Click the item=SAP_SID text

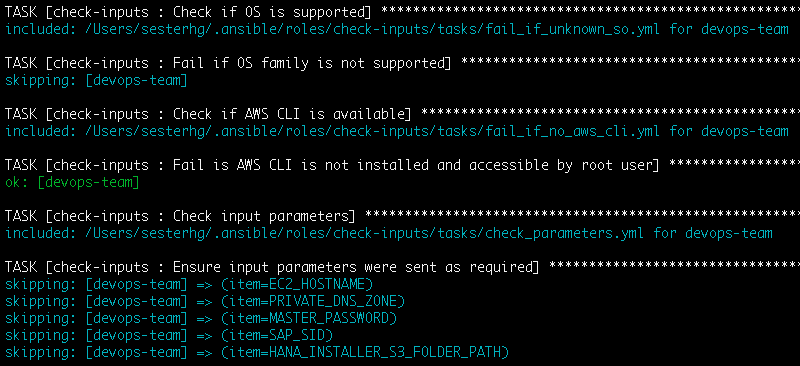(277, 335)
